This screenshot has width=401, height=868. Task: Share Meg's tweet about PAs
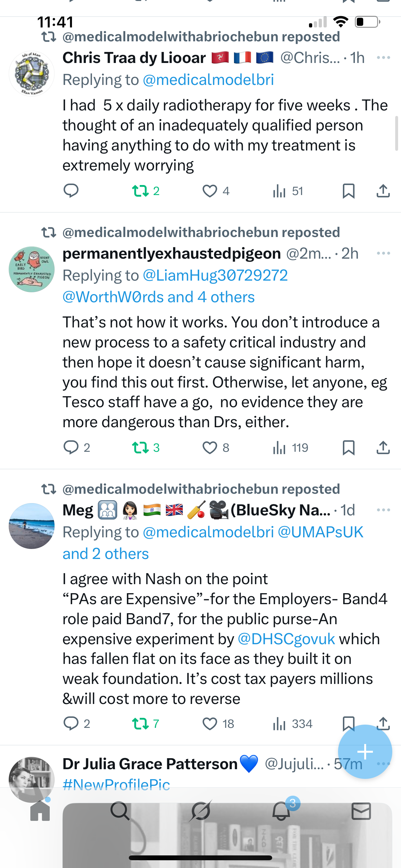pyautogui.click(x=383, y=723)
